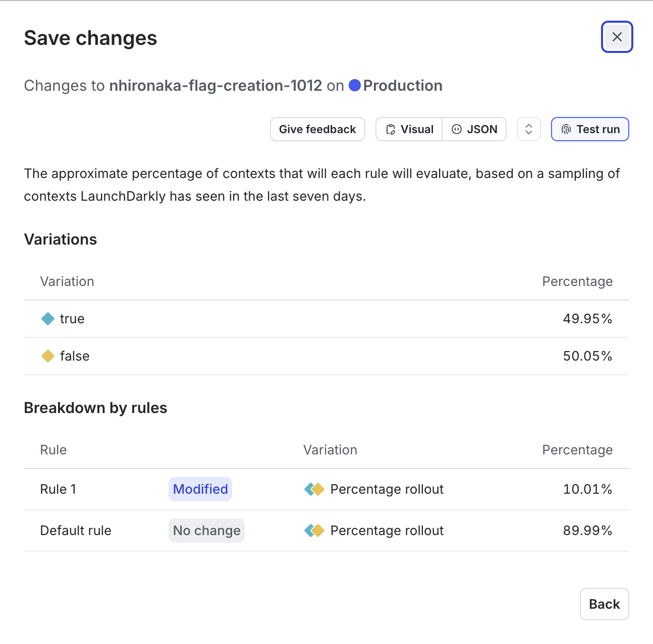
Task: Click the No change badge on Default rule
Action: coord(206,530)
